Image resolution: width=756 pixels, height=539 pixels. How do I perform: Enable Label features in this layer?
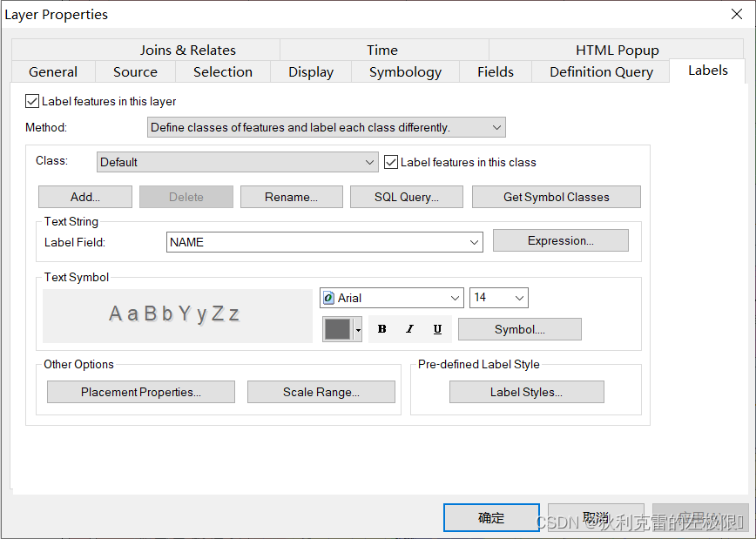point(32,101)
